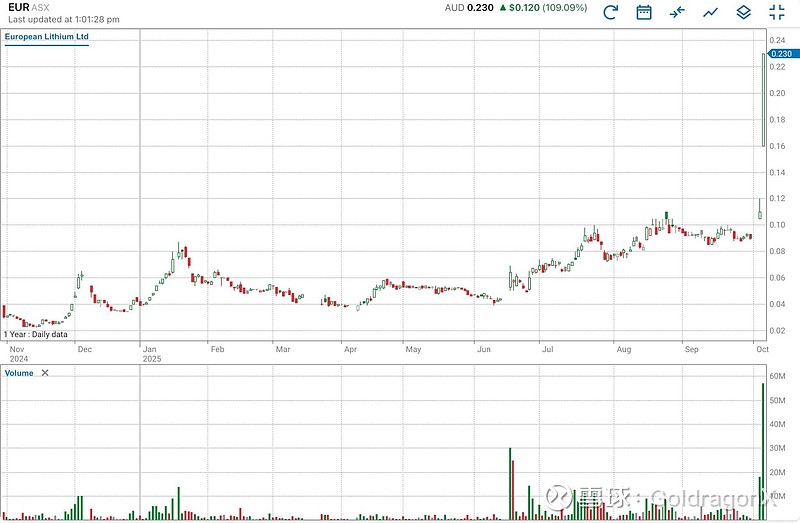Click the 'Last updated at 1:01:28 pm' text
Screen dimensions: 800x523
[64, 19]
